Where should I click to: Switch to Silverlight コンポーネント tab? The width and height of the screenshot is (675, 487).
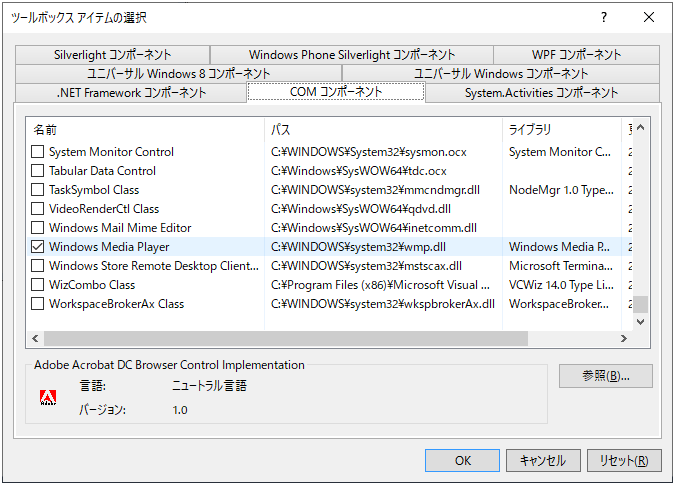coord(112,55)
